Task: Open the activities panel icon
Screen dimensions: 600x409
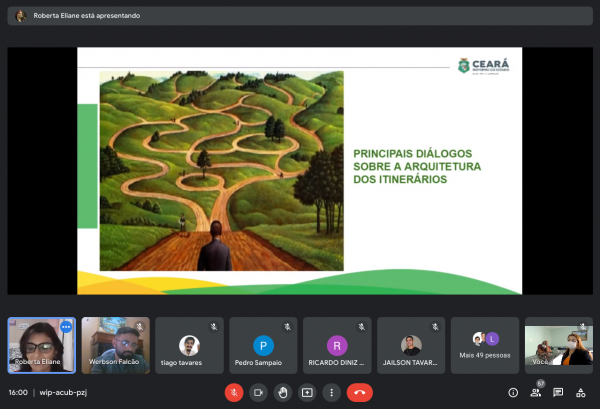Action: click(x=581, y=393)
